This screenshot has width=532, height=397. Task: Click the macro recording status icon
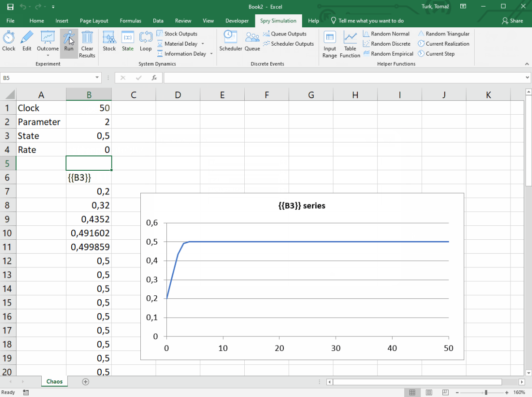tap(26, 393)
